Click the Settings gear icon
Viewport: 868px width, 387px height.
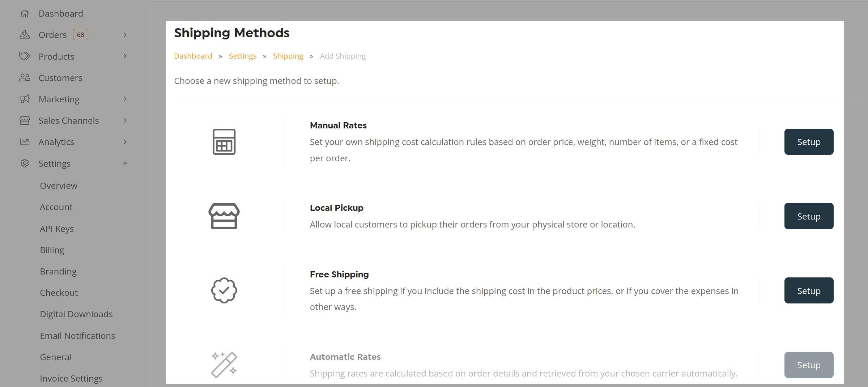click(25, 163)
